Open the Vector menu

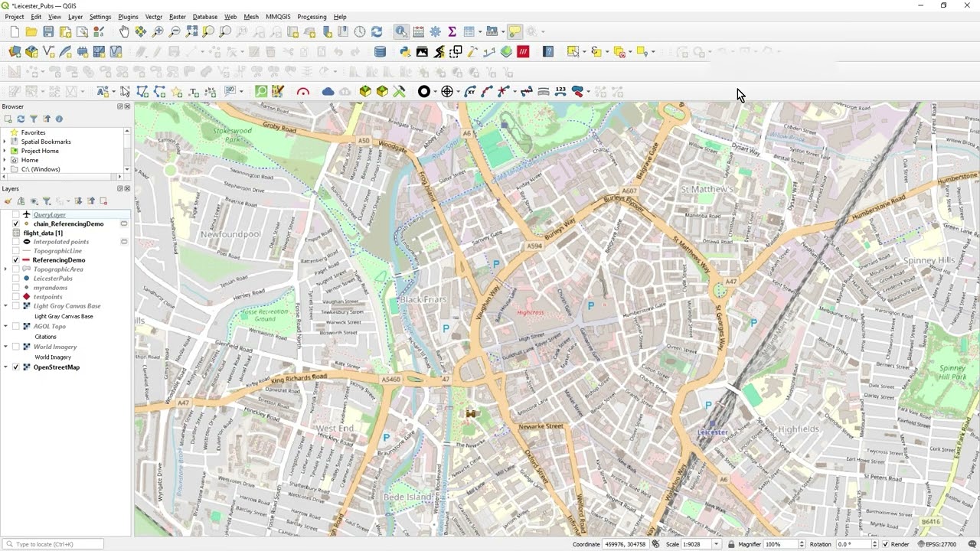[154, 17]
